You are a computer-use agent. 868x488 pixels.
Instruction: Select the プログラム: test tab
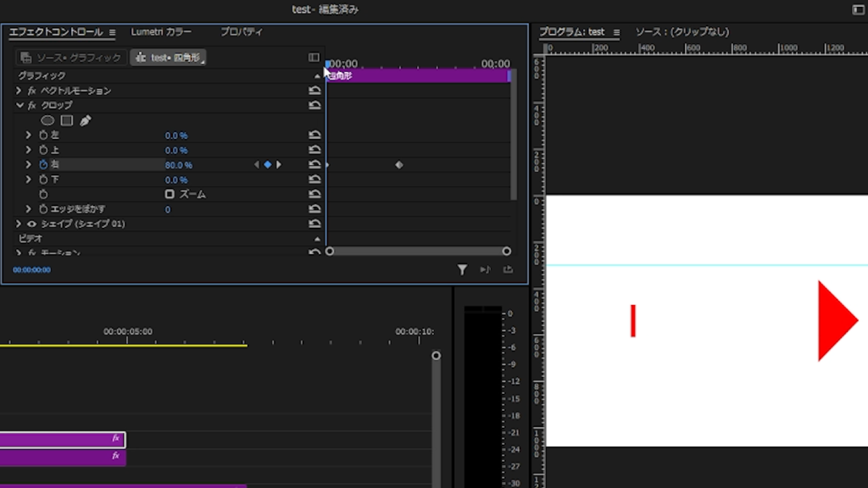[572, 32]
